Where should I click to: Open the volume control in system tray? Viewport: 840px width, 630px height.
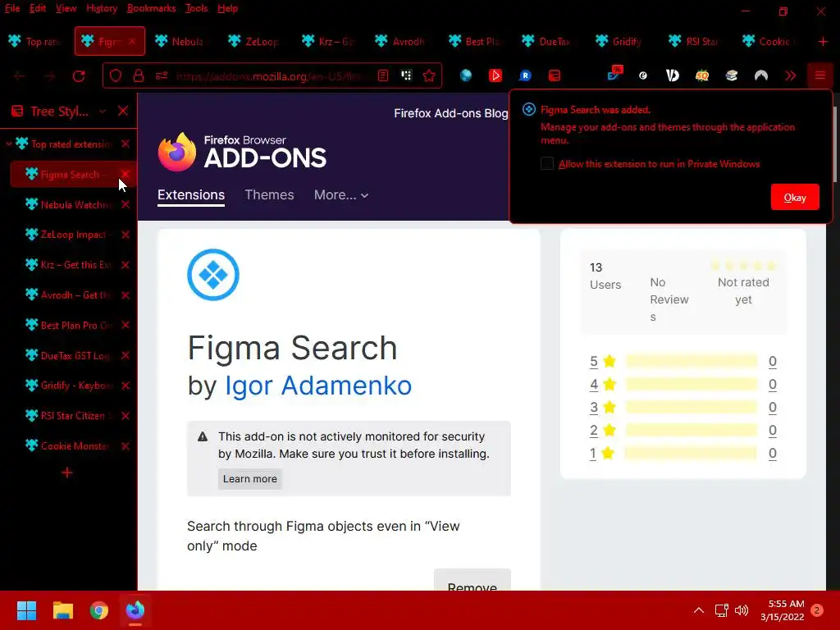click(x=742, y=610)
